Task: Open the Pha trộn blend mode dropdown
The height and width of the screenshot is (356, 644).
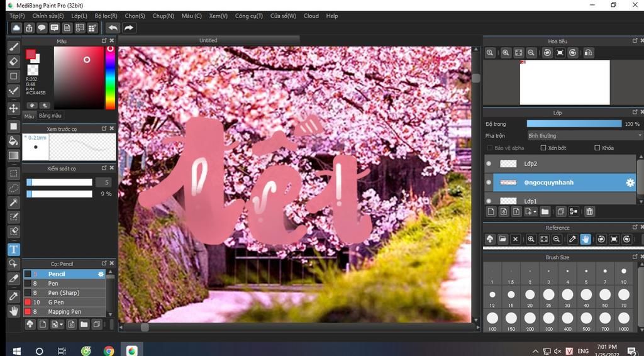Action: pyautogui.click(x=584, y=135)
